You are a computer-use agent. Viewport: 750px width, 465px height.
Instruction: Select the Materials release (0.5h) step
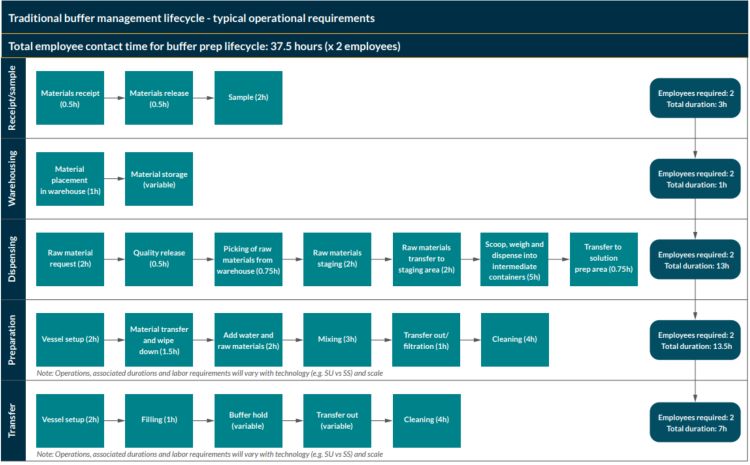(x=159, y=98)
